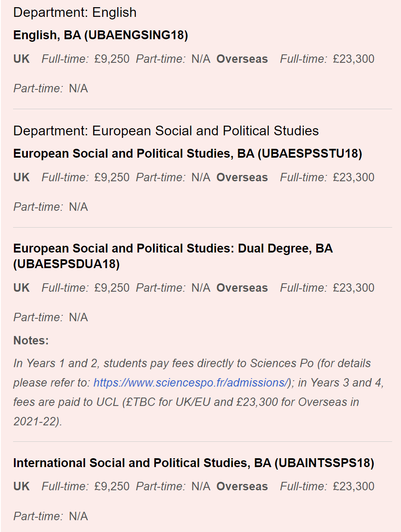
Task: Click Part-time N/A line under English BA
Action: pyautogui.click(x=51, y=89)
